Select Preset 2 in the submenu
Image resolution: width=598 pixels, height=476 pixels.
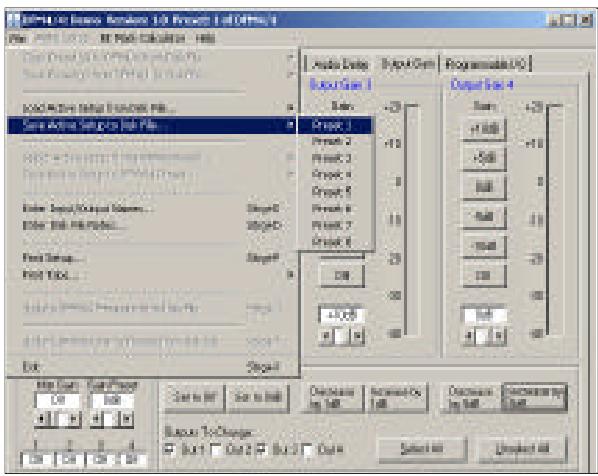(x=334, y=142)
